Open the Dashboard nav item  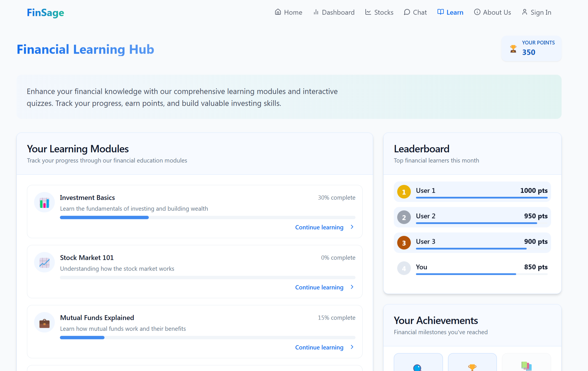tap(334, 12)
